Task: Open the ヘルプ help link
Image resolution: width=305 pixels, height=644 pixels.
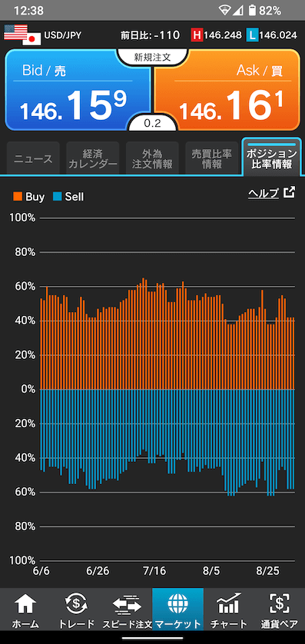Action: (x=264, y=193)
